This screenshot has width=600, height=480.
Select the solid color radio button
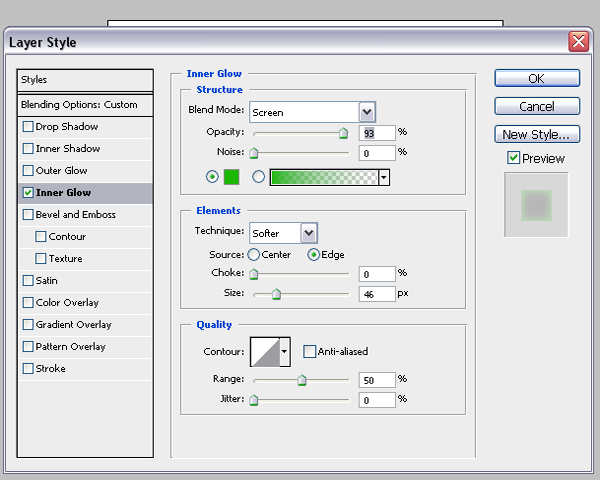point(212,177)
